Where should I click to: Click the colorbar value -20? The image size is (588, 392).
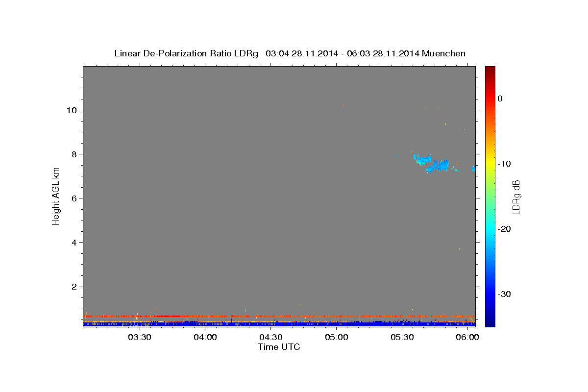[504, 229]
